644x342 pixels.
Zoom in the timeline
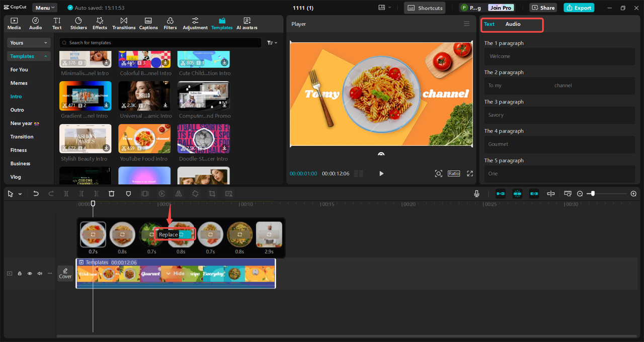633,194
